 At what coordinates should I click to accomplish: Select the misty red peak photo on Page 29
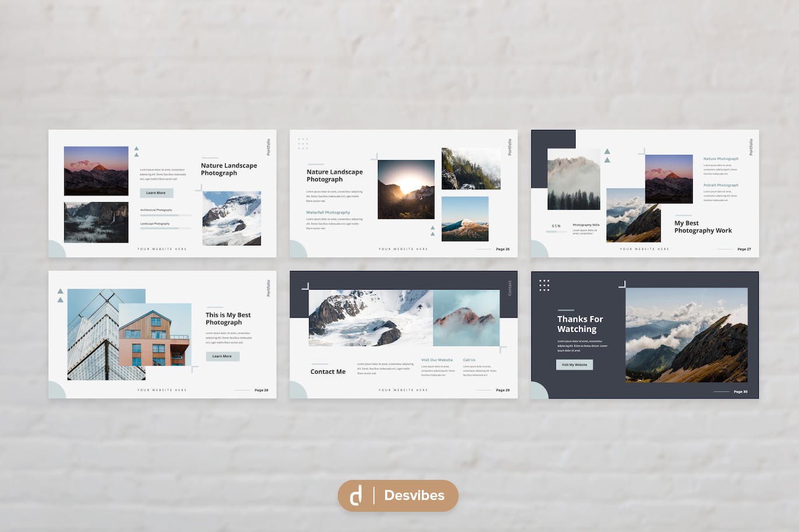click(467, 318)
